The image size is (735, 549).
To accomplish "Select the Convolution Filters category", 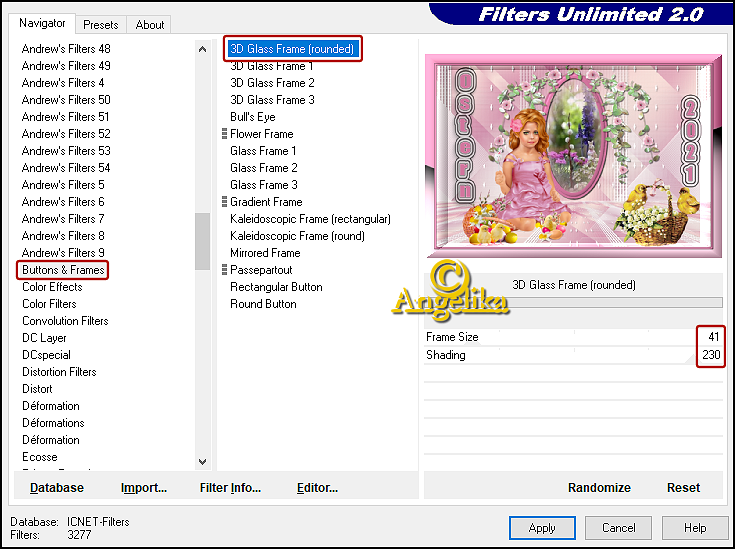I will click(x=65, y=321).
